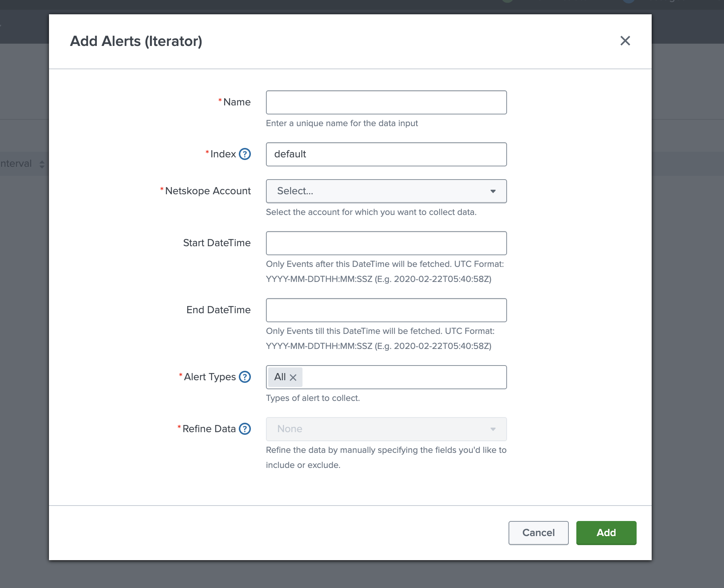Click 'Enter a unique name for the data input' text
Screen dimensions: 724x588
pos(342,123)
